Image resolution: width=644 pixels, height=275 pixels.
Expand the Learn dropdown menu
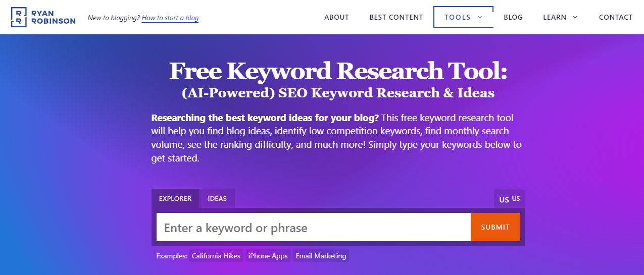[560, 17]
